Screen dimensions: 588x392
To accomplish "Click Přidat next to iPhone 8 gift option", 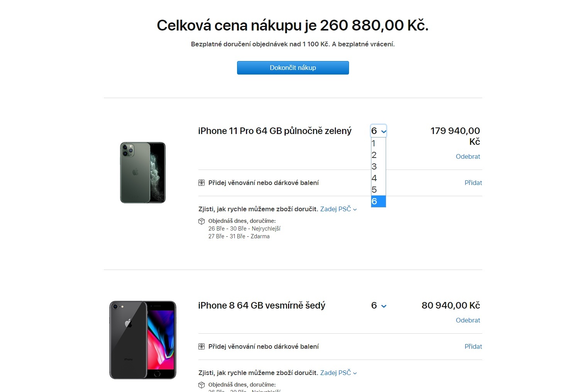I will 473,346.
